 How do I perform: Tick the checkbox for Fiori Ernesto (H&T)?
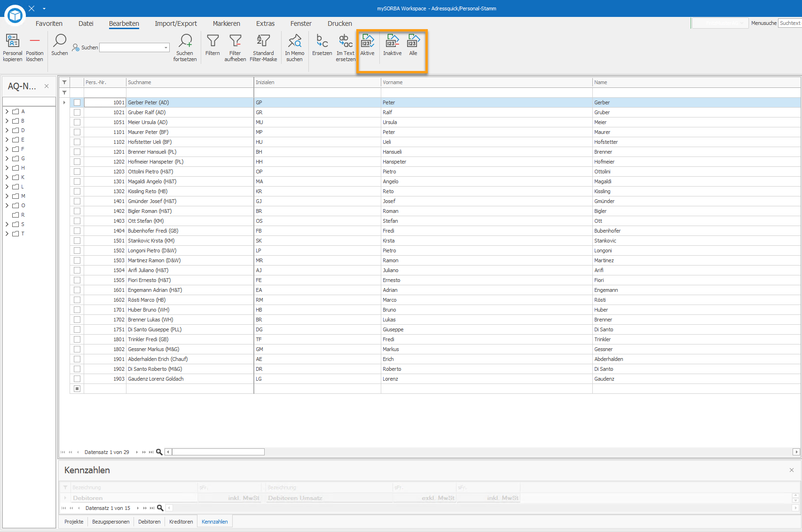tap(77, 280)
